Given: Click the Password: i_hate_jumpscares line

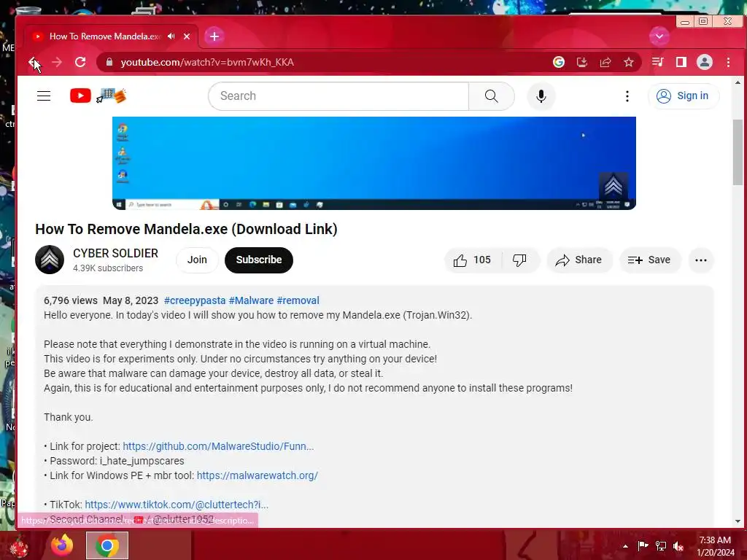Looking at the screenshot, I should pos(114,461).
